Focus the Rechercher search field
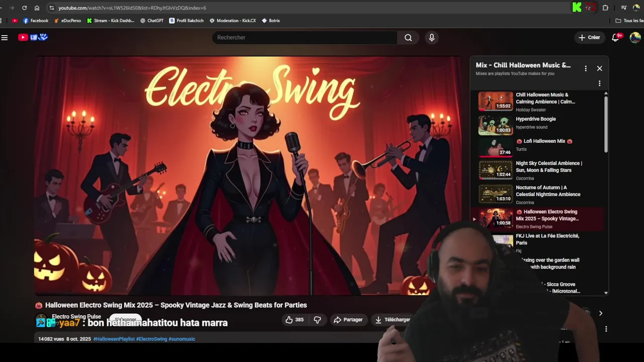This screenshot has width=644, height=362. point(305,38)
